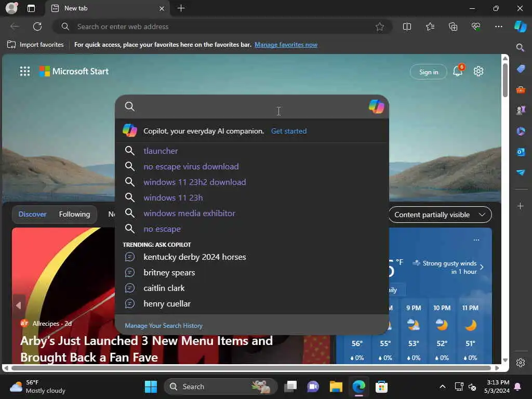Open the Windows Start menu
532x399 pixels.
(151, 387)
